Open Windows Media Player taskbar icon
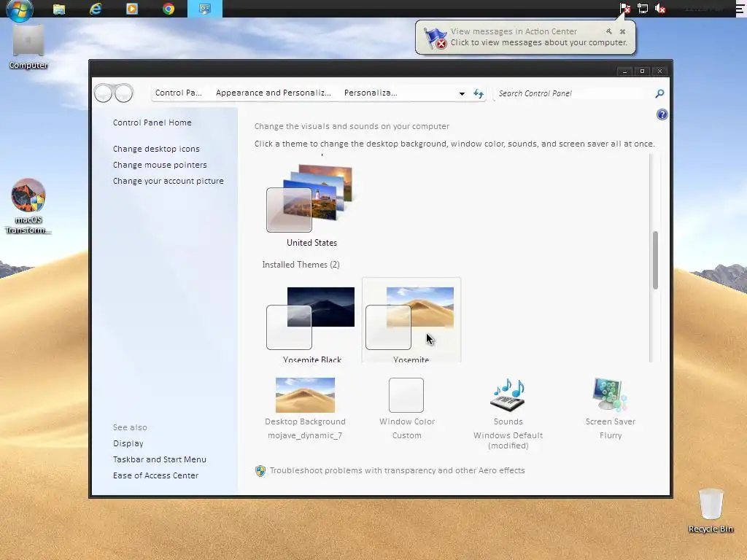The width and height of the screenshot is (747, 560). (x=132, y=9)
